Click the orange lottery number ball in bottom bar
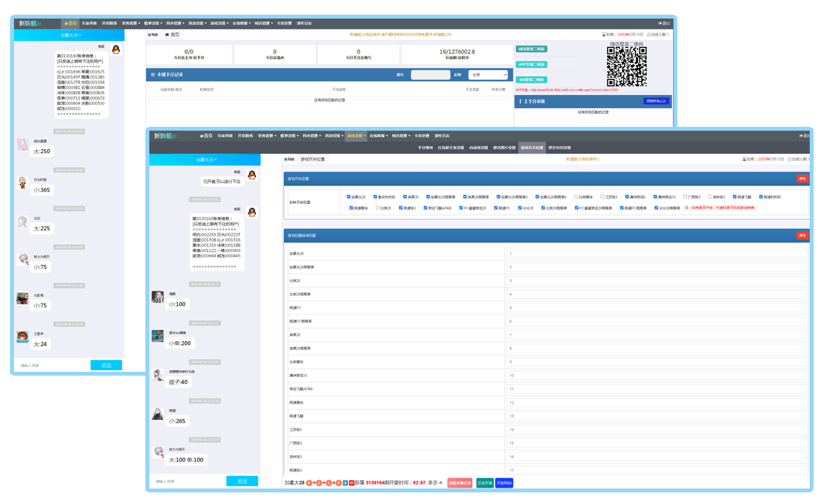 (309, 483)
